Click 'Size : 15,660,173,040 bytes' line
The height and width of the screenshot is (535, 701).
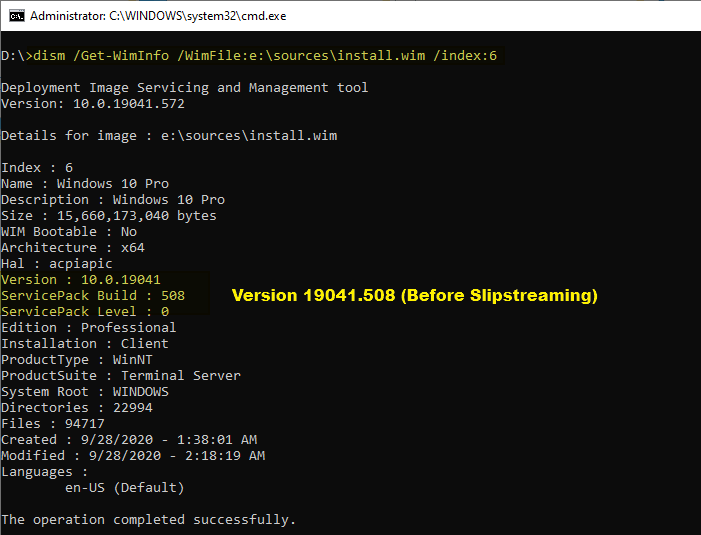click(x=109, y=215)
